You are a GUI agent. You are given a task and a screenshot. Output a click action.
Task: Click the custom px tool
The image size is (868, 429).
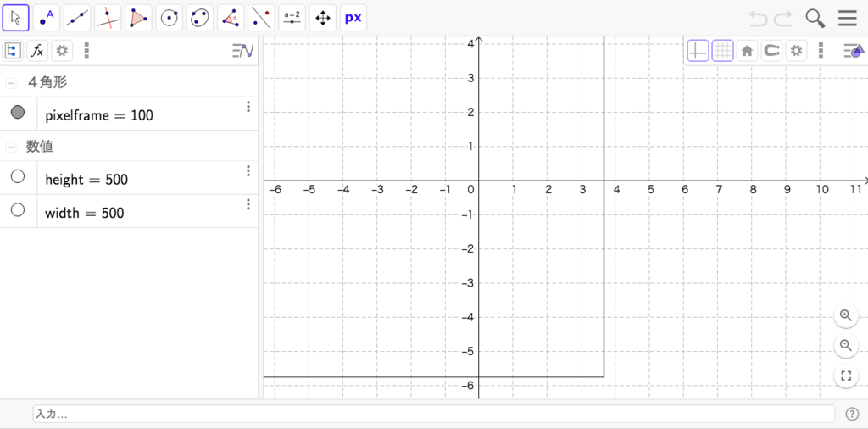(353, 19)
